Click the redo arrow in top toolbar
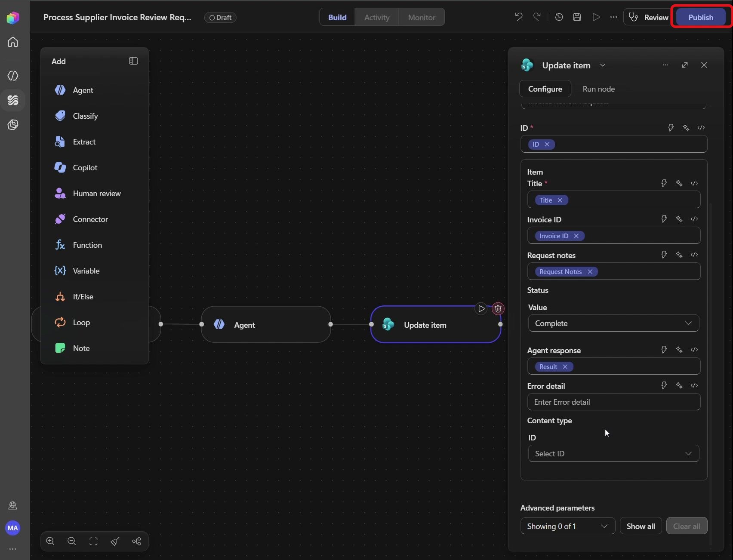733x560 pixels. (x=537, y=17)
